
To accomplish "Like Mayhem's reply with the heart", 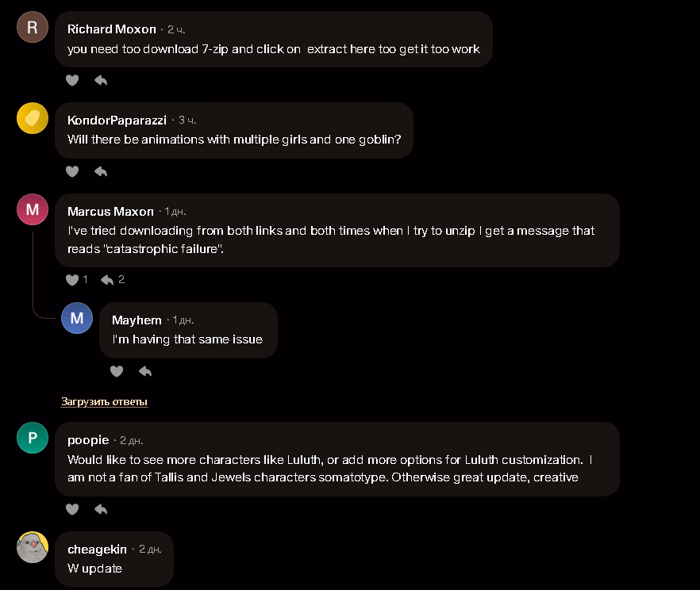I will 117,371.
